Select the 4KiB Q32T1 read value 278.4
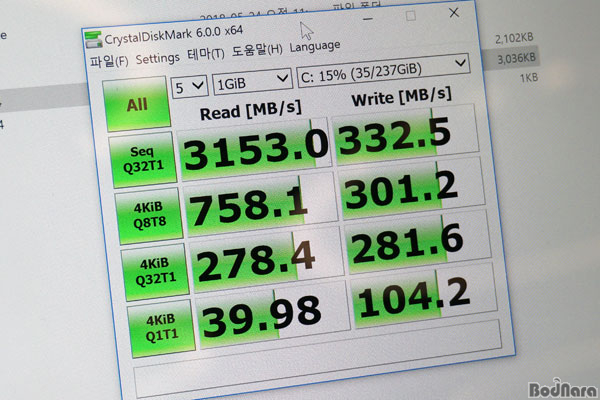 pyautogui.click(x=266, y=260)
